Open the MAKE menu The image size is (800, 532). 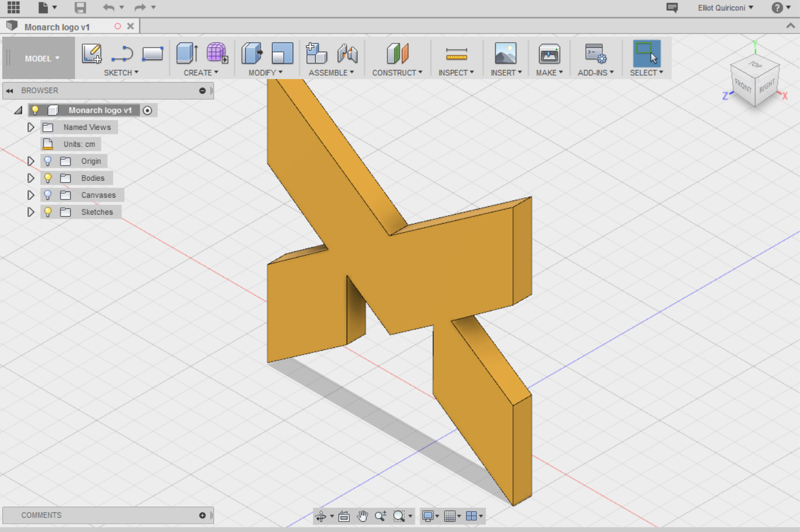[x=549, y=72]
